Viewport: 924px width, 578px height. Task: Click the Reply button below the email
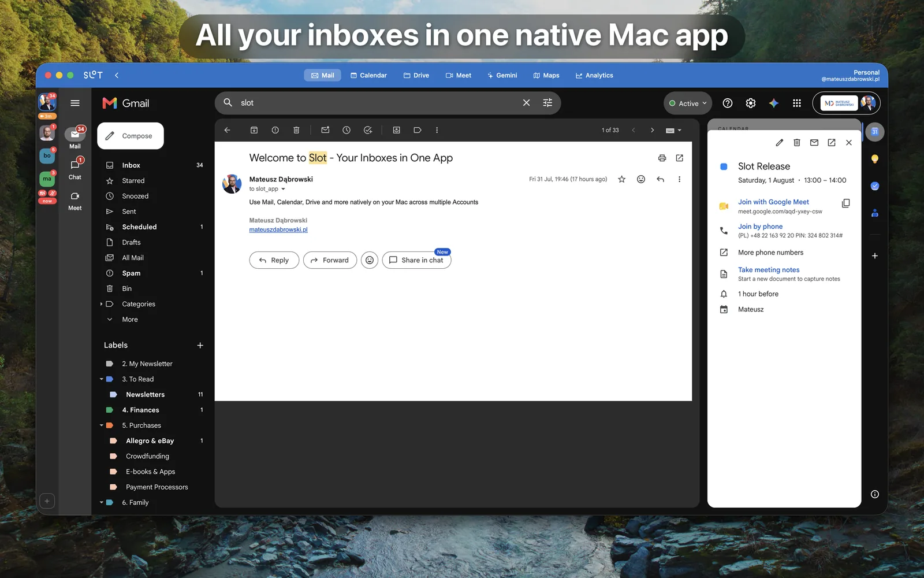(274, 260)
